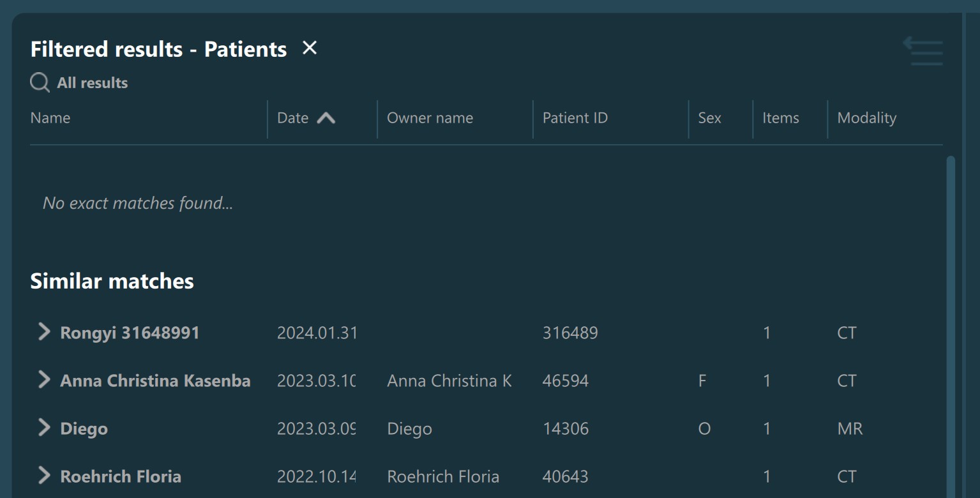980x498 pixels.
Task: Click the magnifier icon beside All results
Action: tap(40, 82)
